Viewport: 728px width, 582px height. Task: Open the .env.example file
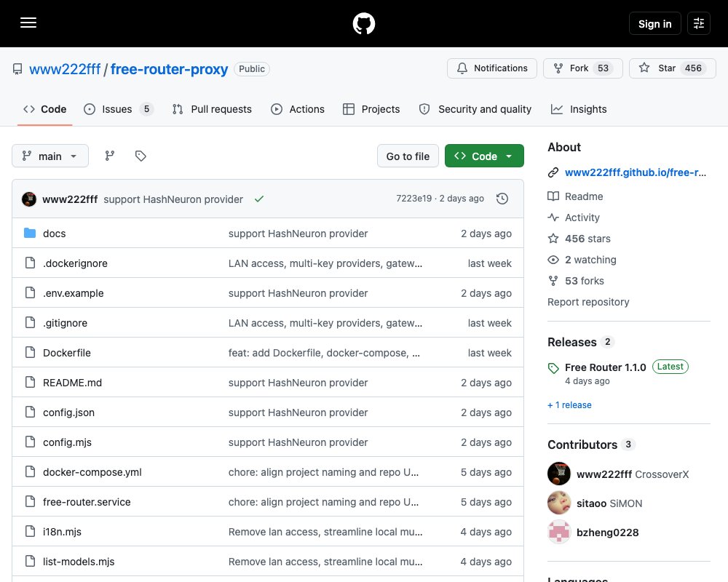74,293
